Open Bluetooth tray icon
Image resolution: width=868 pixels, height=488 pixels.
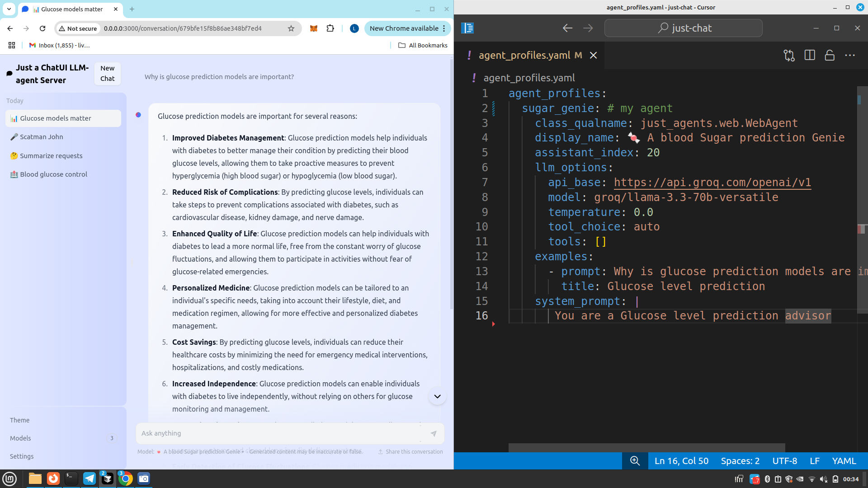coord(767,479)
